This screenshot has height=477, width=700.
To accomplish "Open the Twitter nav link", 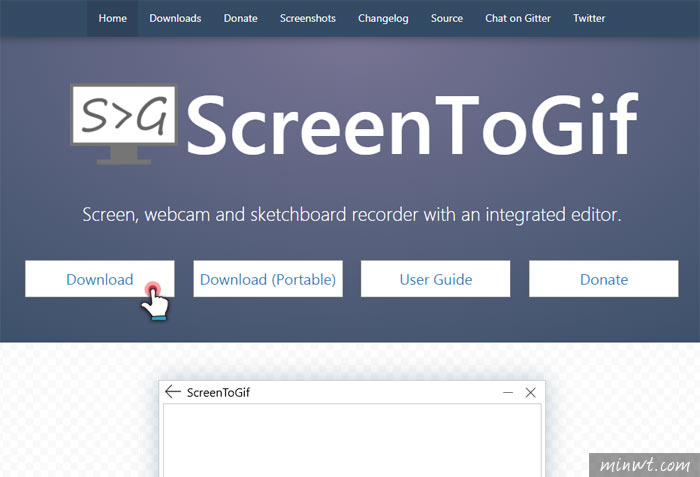I will (589, 18).
